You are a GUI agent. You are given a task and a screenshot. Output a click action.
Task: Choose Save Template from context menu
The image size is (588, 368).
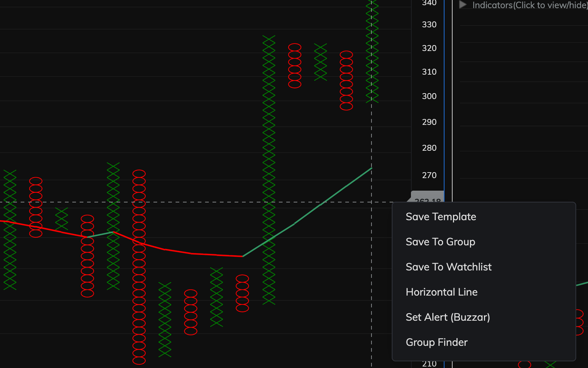coord(441,217)
